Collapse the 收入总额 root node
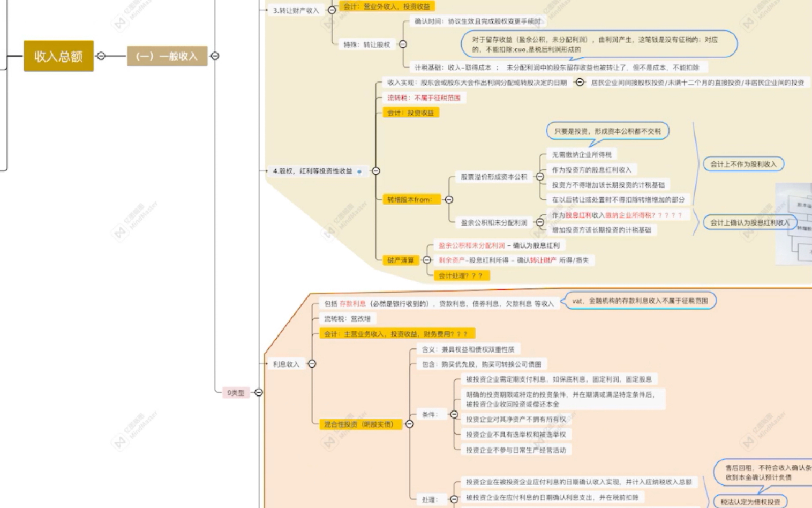 pos(101,56)
